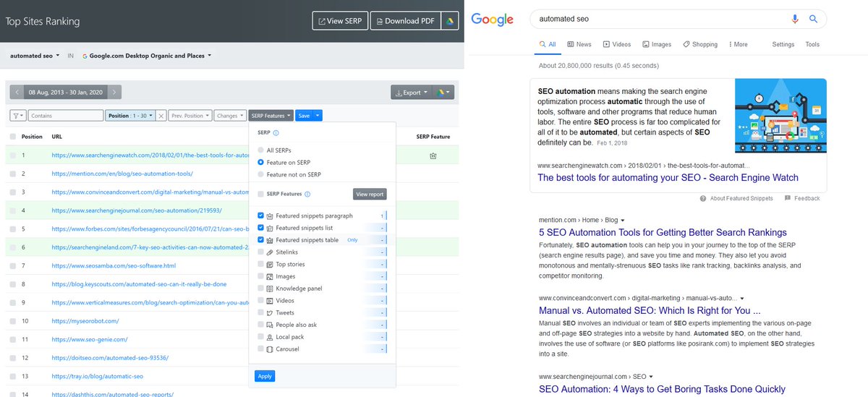Viewport: 868px width, 397px height.
Task: Go to previous date range arrow
Action: [16, 92]
